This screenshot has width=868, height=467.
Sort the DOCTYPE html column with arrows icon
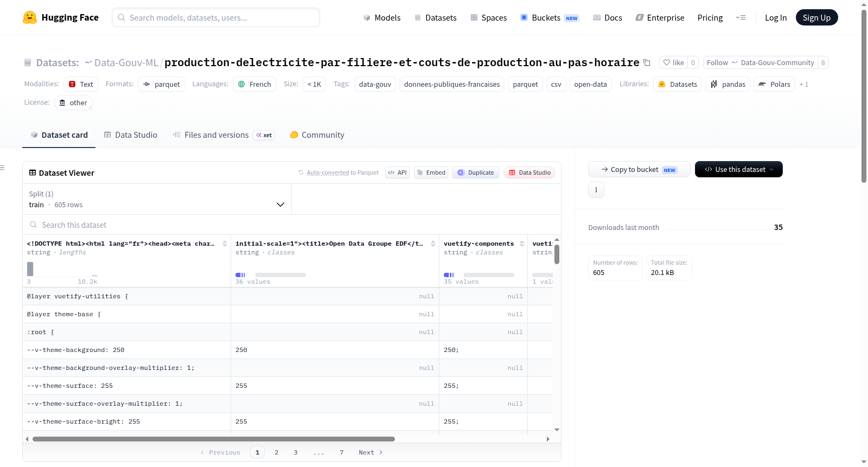[x=225, y=244]
